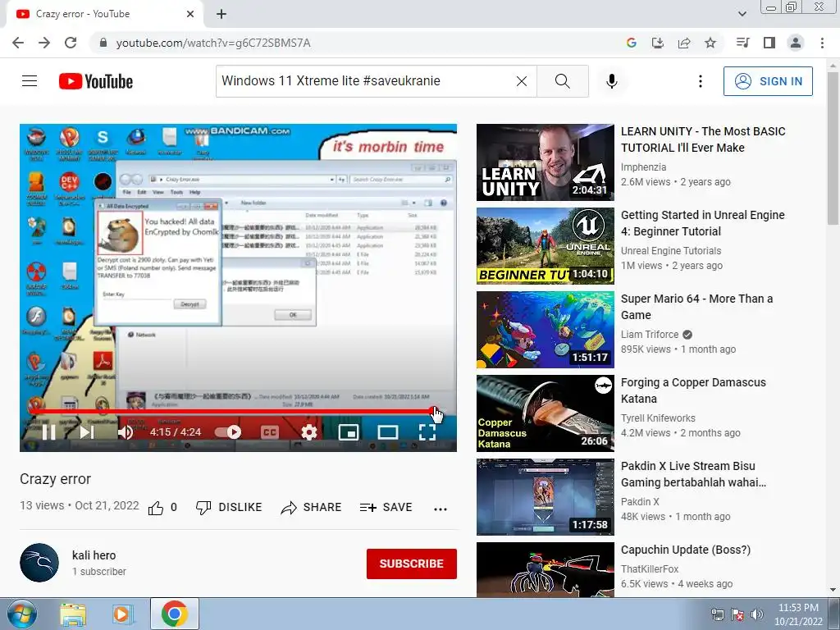Click the magnifier search button
The image size is (840, 630).
(x=563, y=81)
